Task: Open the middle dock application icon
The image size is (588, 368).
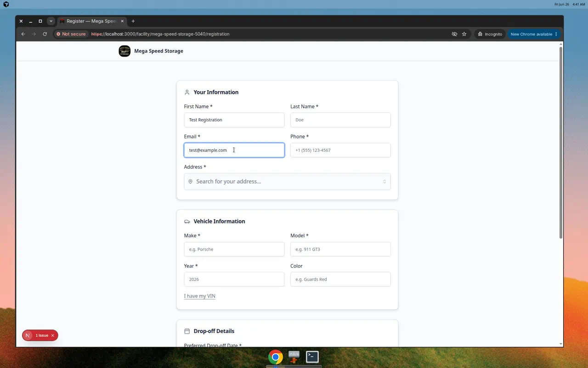Action: (294, 356)
